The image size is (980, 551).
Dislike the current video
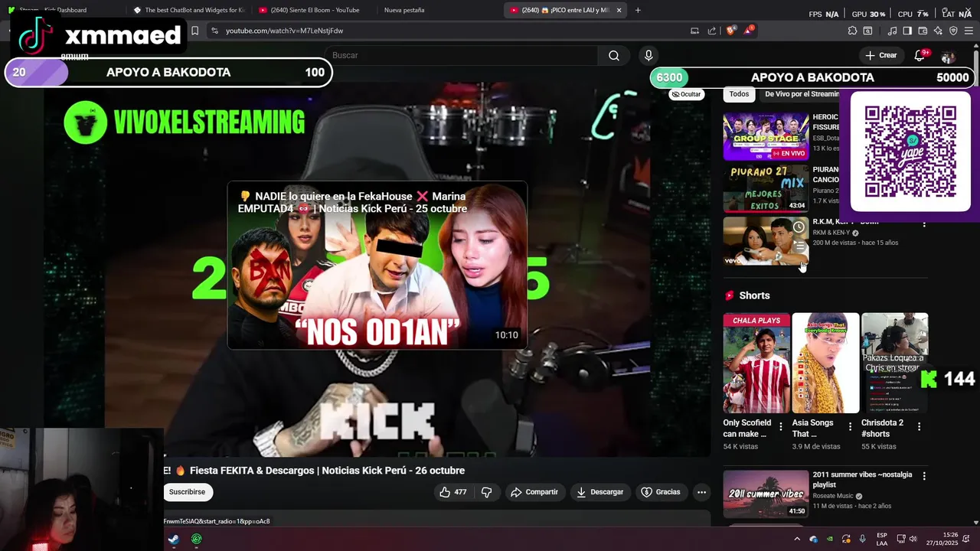486,492
